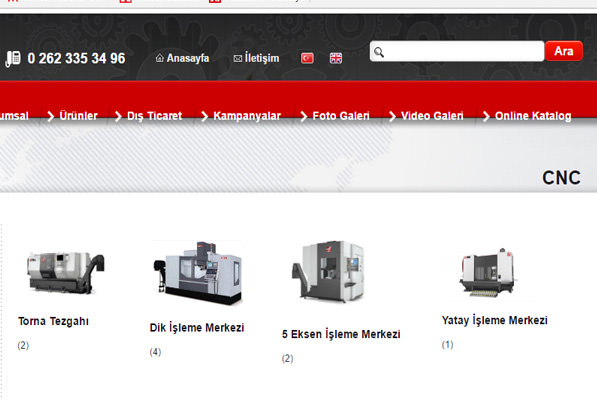This screenshot has height=400, width=597.
Task: Open the Video Galeri page
Action: pos(432,116)
